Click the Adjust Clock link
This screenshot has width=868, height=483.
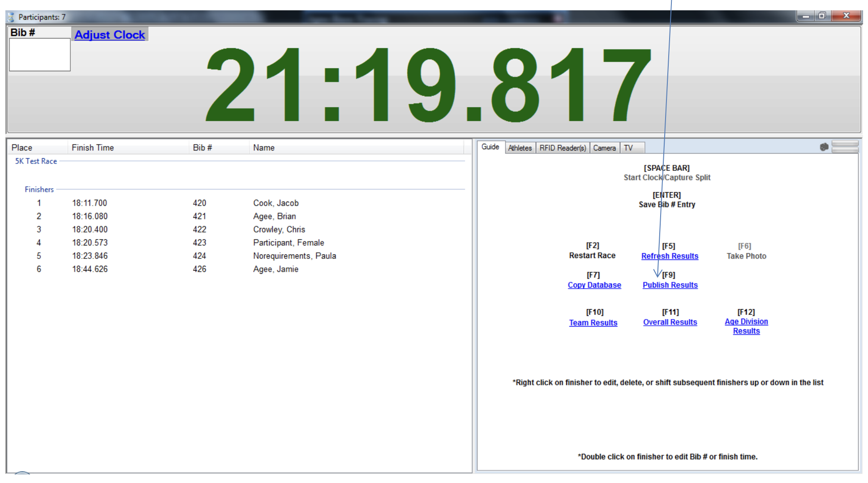click(x=110, y=34)
